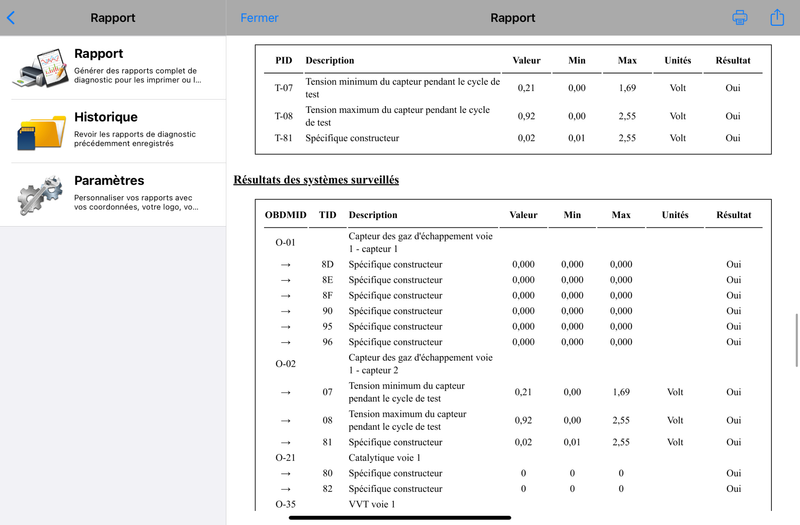Click the T-81 Spécifique constructeur row
The image size is (800, 525).
pos(513,138)
